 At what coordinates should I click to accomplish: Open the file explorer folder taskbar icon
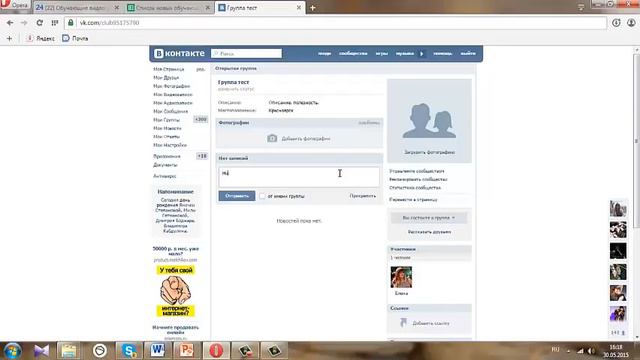(69, 351)
